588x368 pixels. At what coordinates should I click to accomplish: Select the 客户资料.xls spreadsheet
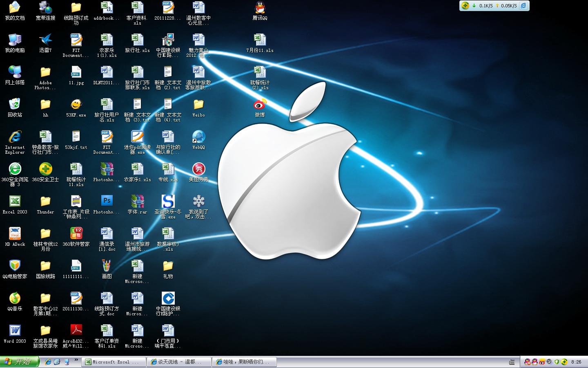(137, 13)
